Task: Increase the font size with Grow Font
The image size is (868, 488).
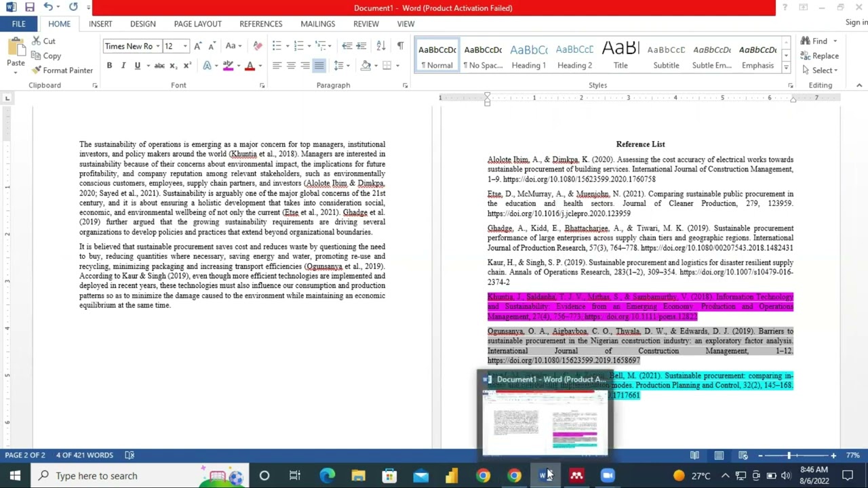Action: [x=197, y=46]
